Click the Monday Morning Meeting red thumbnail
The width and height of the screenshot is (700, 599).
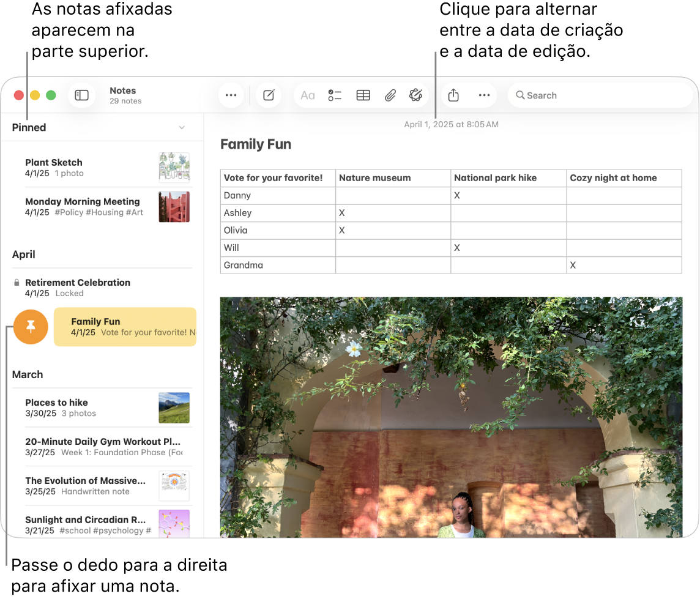174,206
